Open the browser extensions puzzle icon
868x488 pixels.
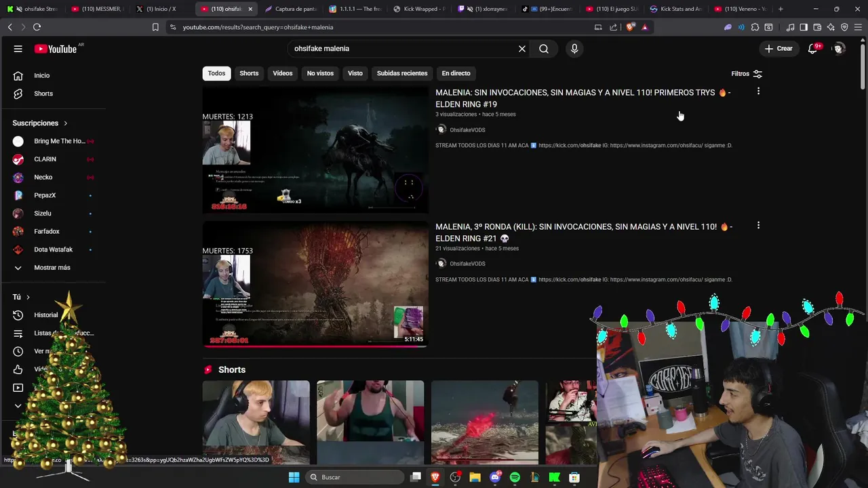point(755,27)
